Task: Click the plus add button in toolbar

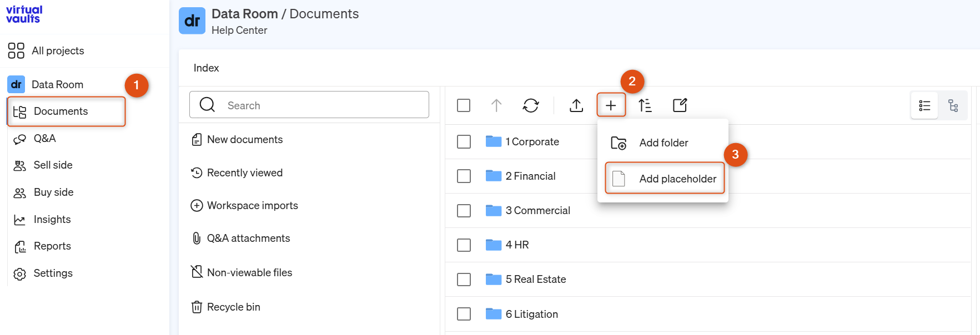Action: pyautogui.click(x=611, y=105)
